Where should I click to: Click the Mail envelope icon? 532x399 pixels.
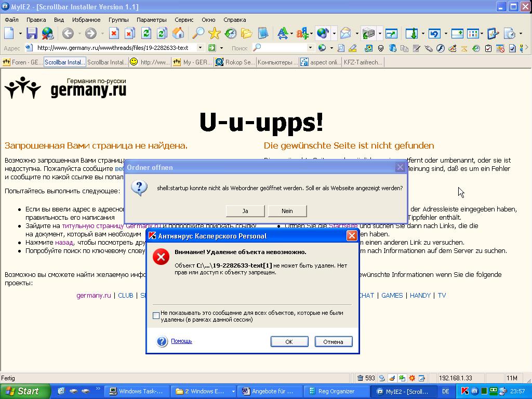coord(345,33)
